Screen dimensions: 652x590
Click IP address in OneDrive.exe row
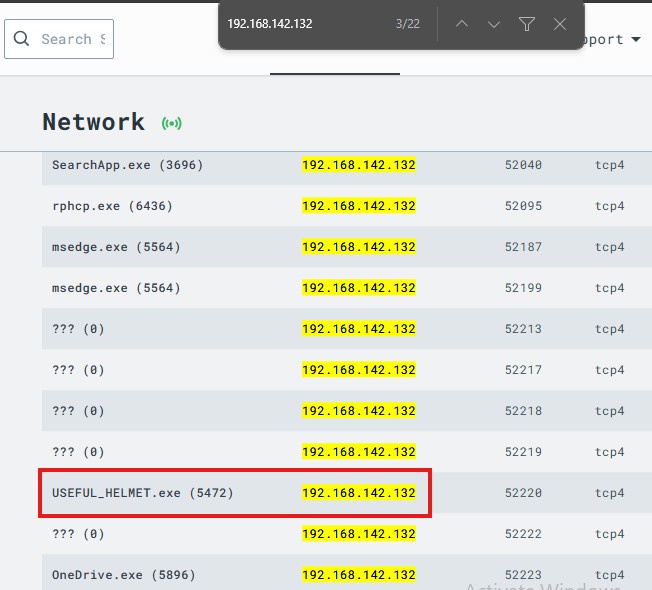[359, 575]
